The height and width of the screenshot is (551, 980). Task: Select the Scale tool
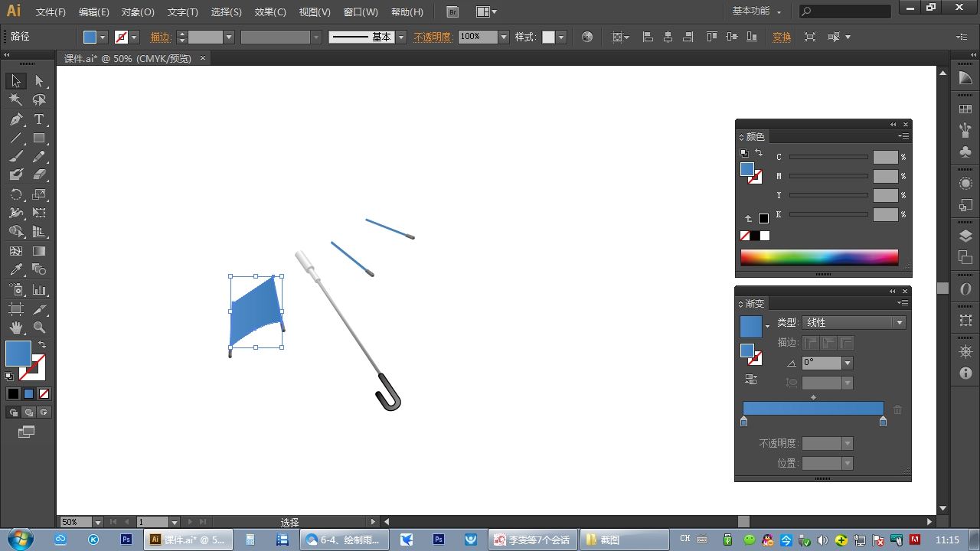pyautogui.click(x=39, y=194)
